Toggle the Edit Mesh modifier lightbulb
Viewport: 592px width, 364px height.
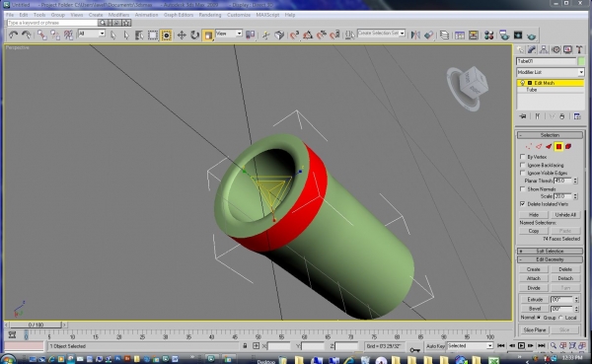pos(522,83)
